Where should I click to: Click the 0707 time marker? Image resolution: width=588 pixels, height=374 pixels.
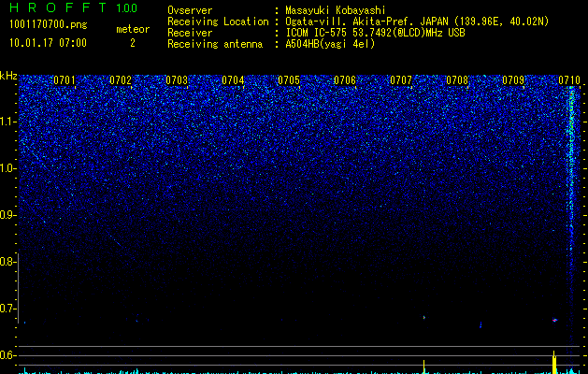401,80
